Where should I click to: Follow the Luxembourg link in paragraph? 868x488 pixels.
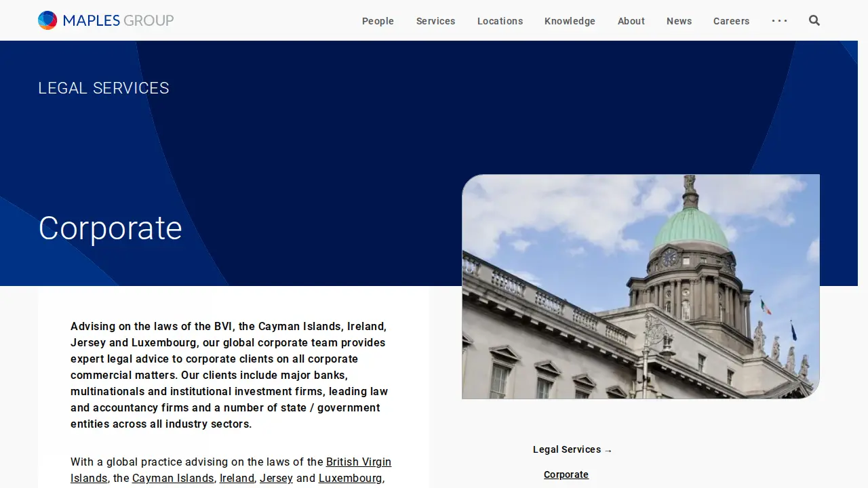coord(350,478)
